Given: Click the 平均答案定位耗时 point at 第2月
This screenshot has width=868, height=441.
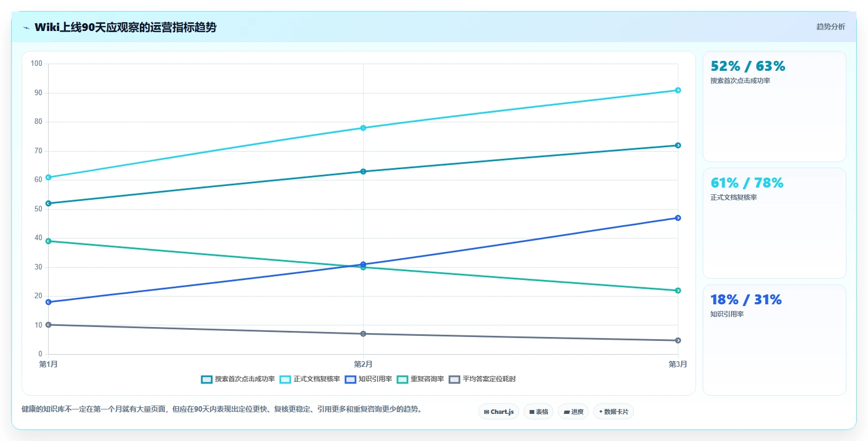Looking at the screenshot, I should coord(363,334).
